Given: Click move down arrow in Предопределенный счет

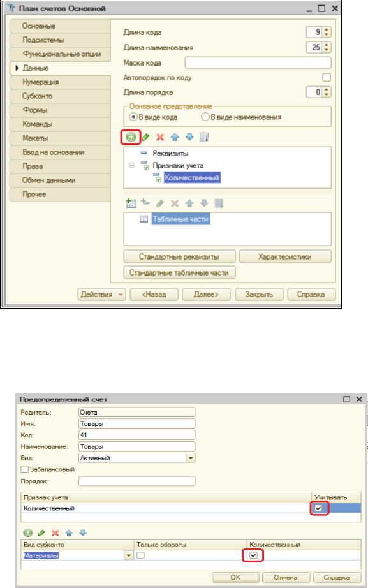Looking at the screenshot, I should pos(83,533).
